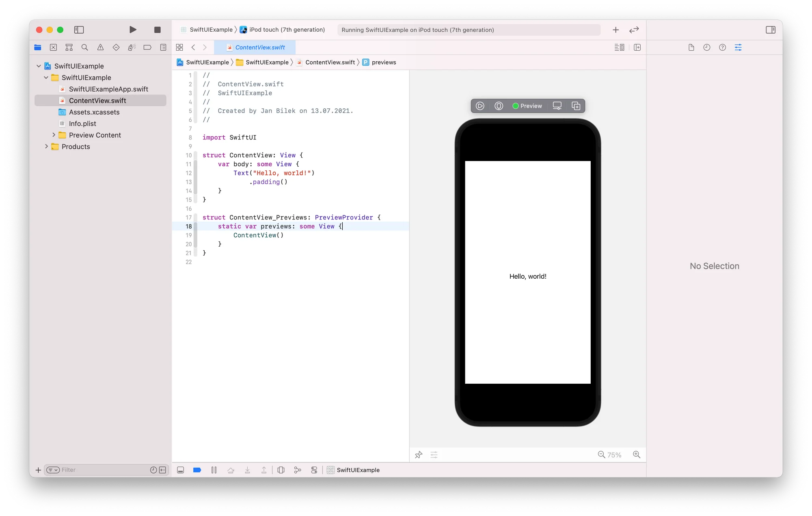Open the Find navigator magnifier icon
812x516 pixels.
point(84,47)
